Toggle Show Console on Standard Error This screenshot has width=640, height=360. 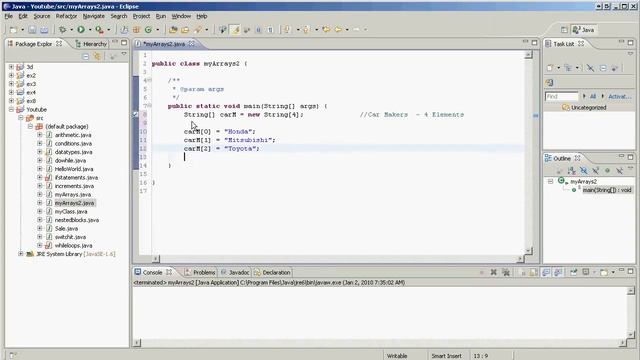558,272
